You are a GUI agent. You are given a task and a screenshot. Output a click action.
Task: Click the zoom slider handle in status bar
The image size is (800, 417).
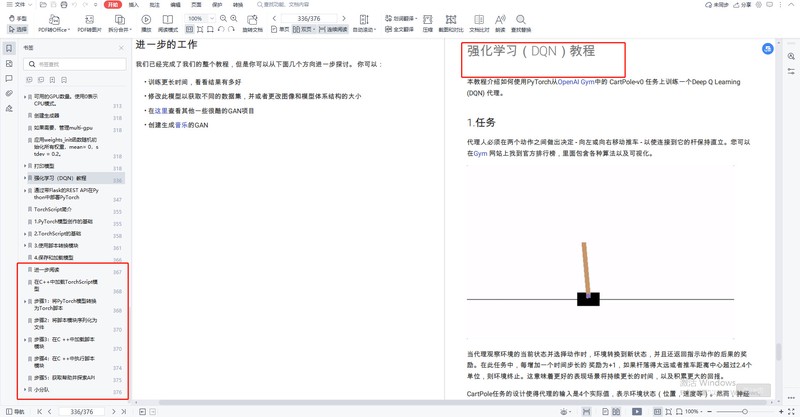pos(745,411)
